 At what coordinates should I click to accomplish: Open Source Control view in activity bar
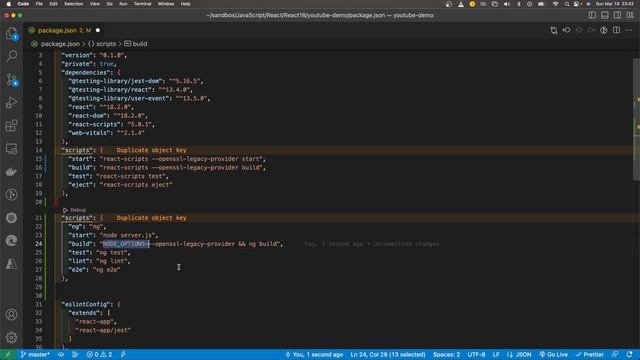click(11, 79)
